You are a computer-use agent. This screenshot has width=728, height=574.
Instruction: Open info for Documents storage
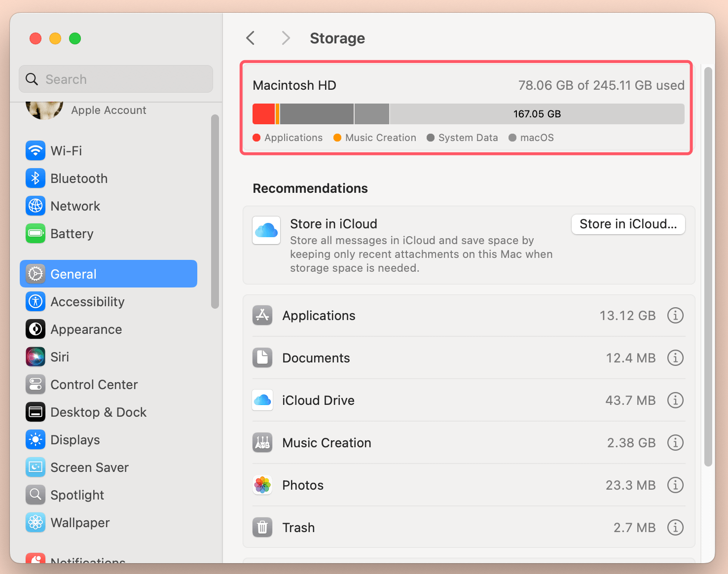tap(675, 358)
